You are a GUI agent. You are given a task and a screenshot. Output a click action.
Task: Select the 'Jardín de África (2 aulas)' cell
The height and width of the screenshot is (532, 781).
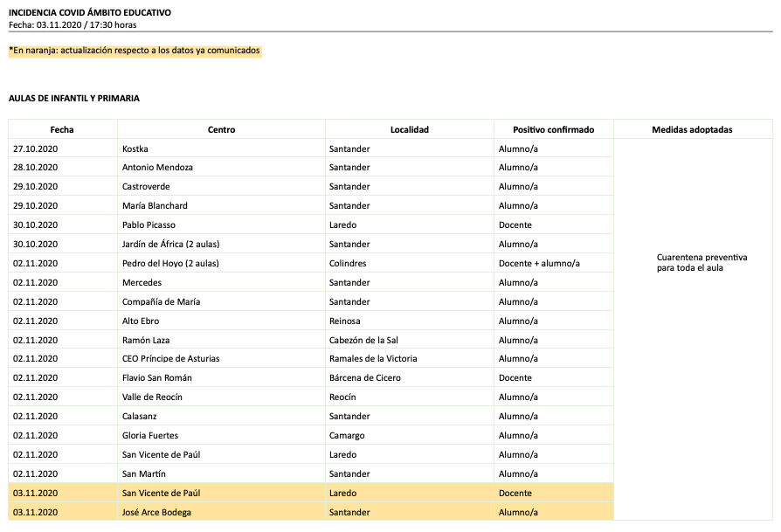pos(171,244)
